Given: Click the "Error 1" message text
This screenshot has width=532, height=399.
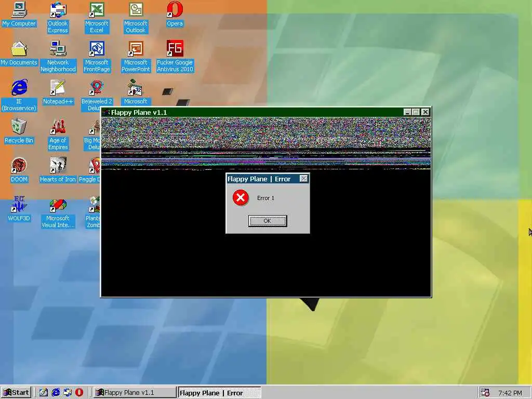Looking at the screenshot, I should click(x=265, y=198).
